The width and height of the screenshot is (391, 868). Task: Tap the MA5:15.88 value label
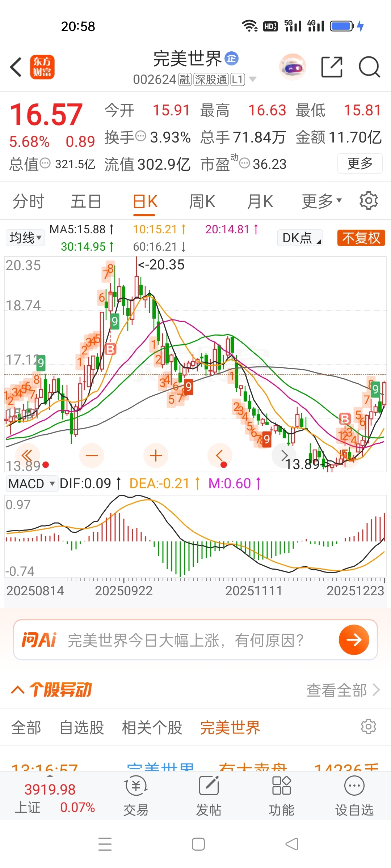82,229
